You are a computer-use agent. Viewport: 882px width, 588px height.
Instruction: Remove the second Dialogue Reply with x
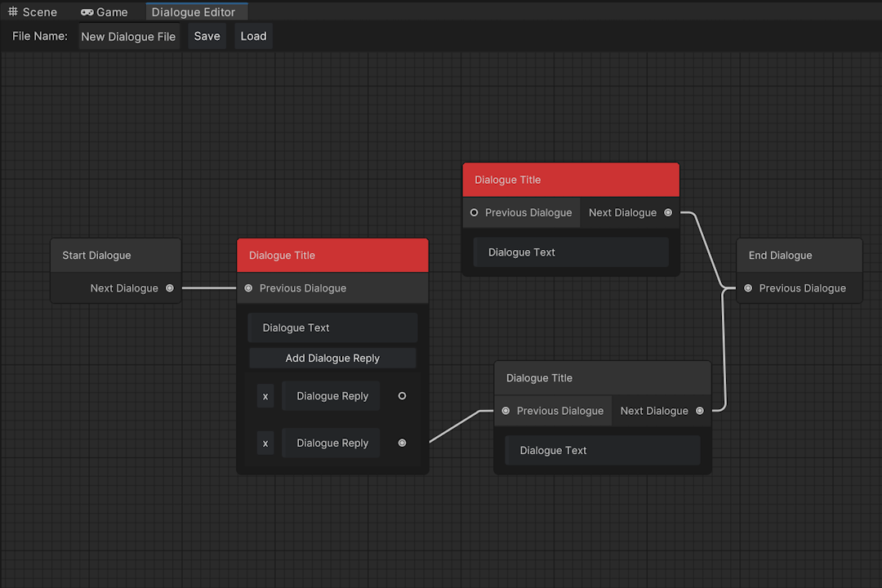(x=265, y=443)
